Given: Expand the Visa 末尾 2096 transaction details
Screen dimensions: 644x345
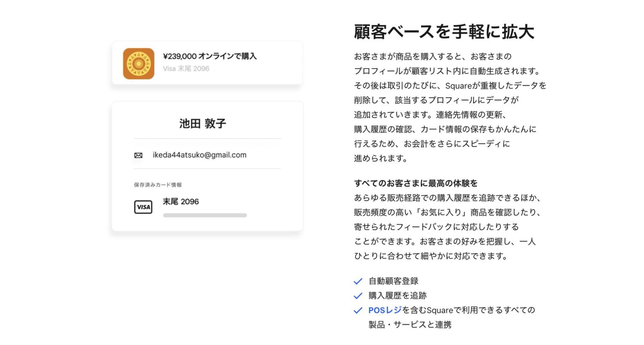Looking at the screenshot, I should click(x=186, y=68).
